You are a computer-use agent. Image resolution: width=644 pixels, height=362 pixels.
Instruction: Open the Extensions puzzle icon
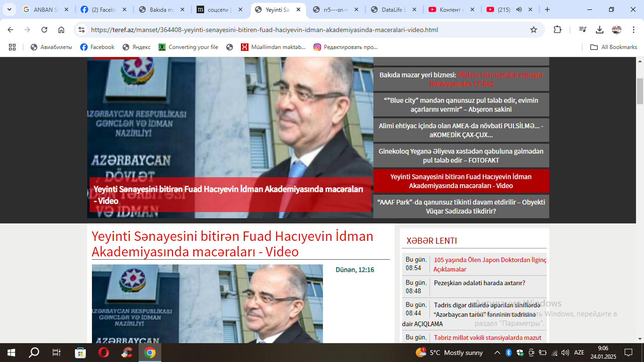click(557, 30)
